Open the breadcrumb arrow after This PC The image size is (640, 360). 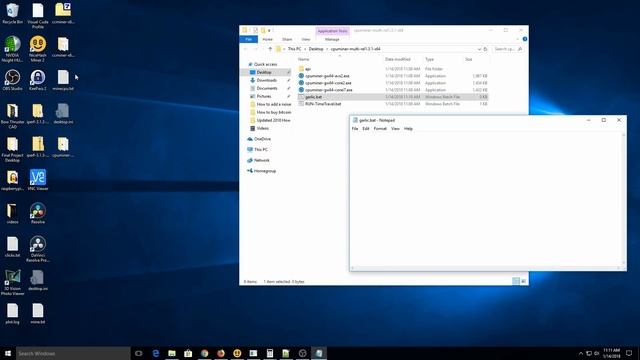pos(305,49)
